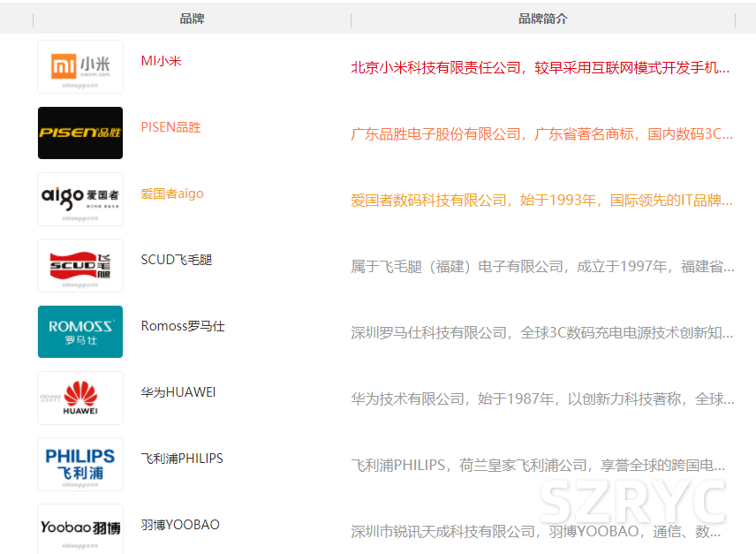Screen dimensions: 756x554
Task: Click the 品牌简介 column header
Action: 542,19
